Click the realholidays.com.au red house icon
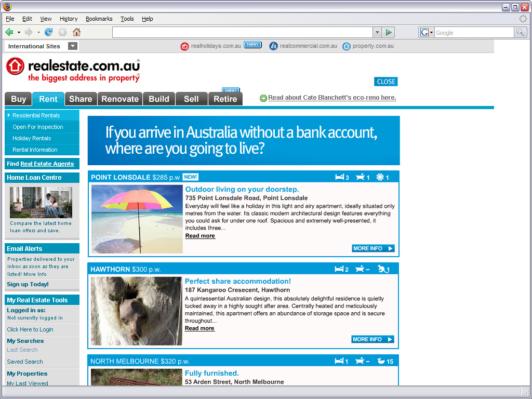The height and width of the screenshot is (399, 532). coord(184,46)
